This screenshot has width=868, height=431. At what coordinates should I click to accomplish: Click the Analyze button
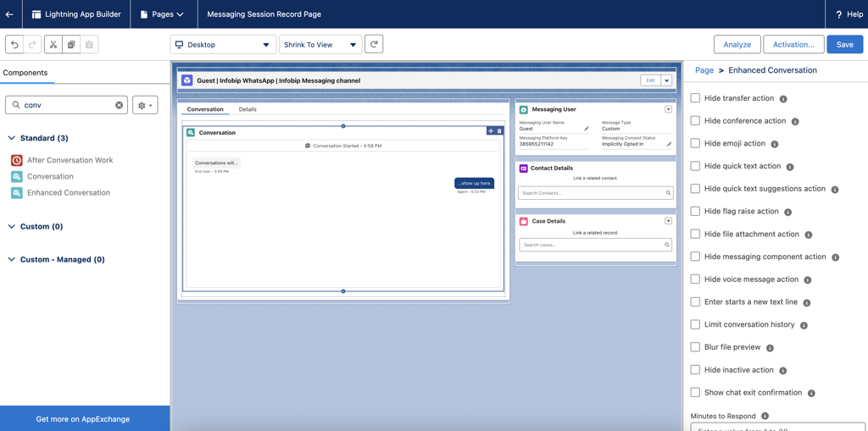tap(737, 45)
